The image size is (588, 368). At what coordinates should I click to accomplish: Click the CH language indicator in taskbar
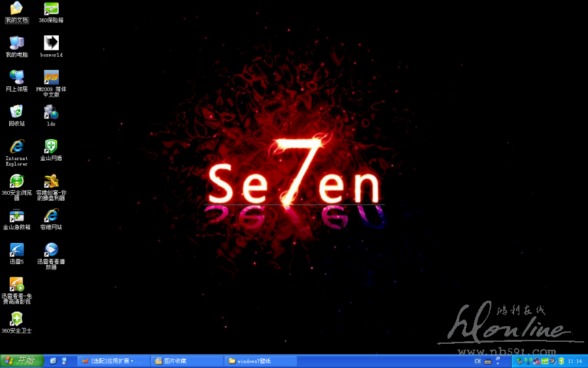point(478,361)
